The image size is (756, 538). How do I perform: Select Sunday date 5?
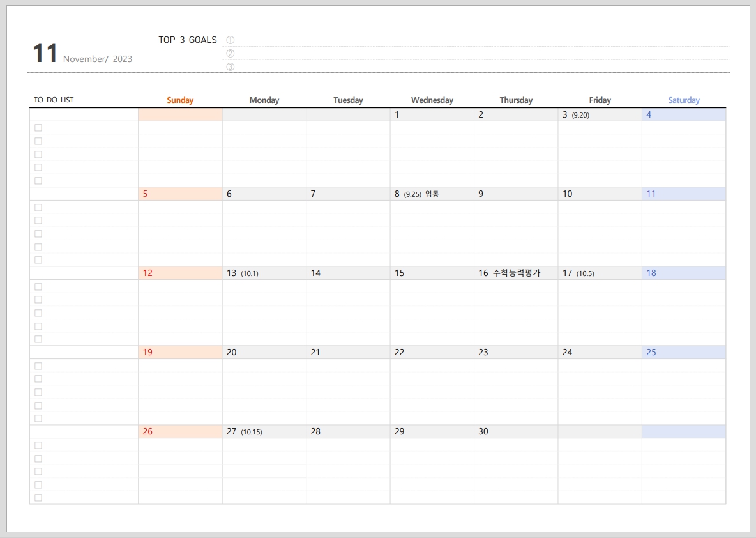[x=180, y=194]
